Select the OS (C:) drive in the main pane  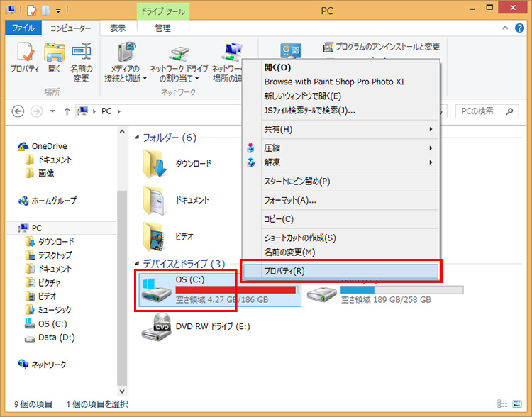pos(220,289)
